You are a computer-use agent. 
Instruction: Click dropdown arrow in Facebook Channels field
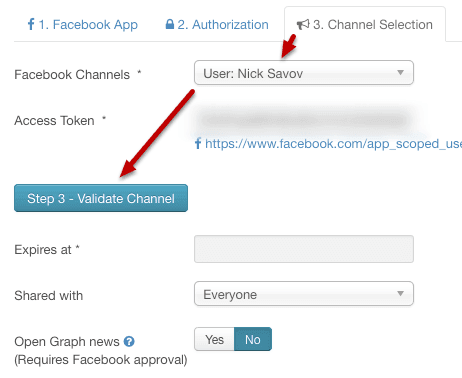[x=400, y=72]
